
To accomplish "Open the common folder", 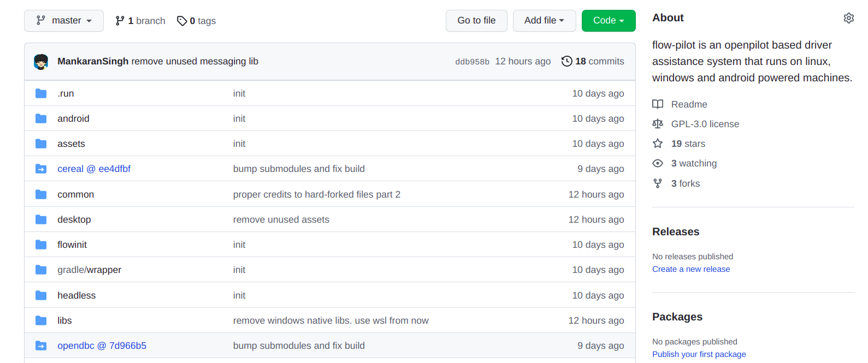I will pos(75,194).
